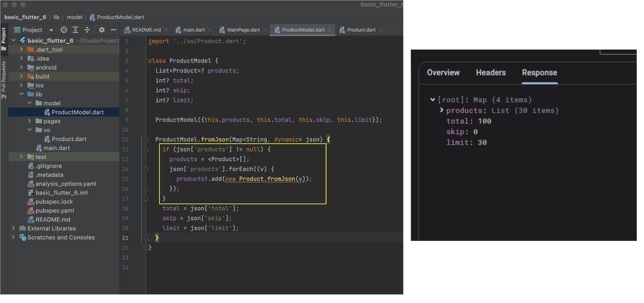Screen dimensions: 644x303
Task: Fold the fromJson constructor at line 11
Action: point(146,140)
